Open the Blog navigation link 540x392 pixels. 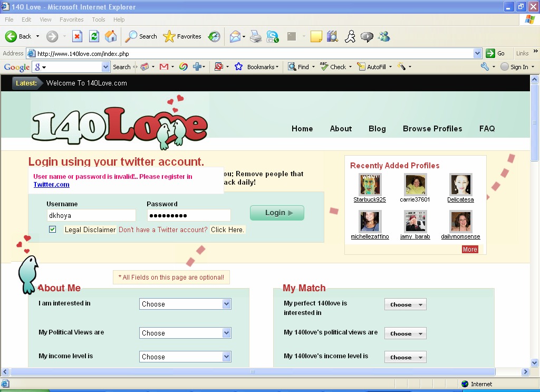(x=377, y=129)
